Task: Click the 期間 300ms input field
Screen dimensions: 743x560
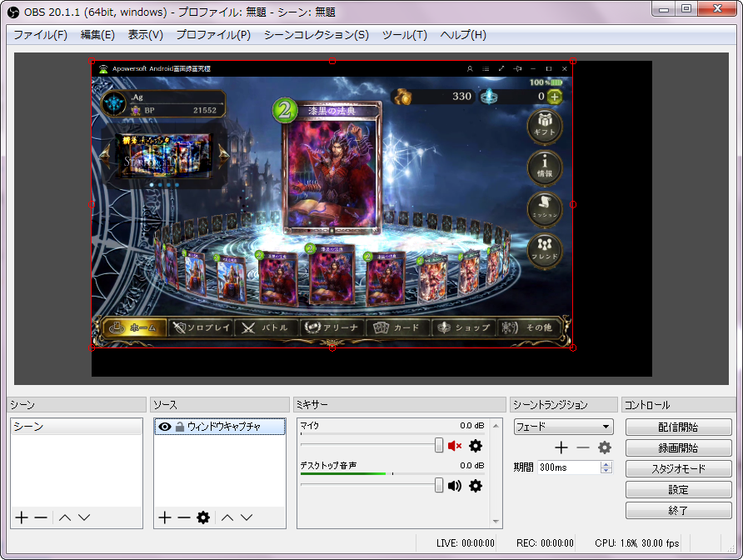Action: coord(569,467)
